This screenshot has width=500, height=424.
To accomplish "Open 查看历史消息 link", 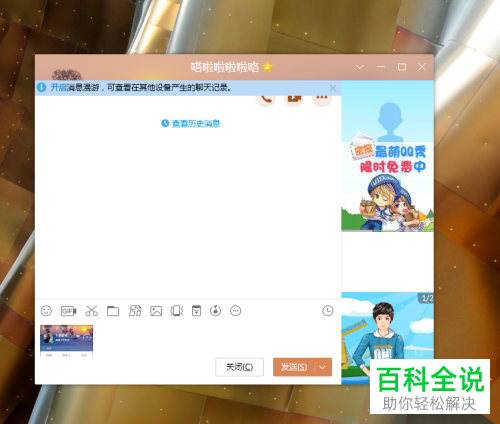I will click(196, 124).
